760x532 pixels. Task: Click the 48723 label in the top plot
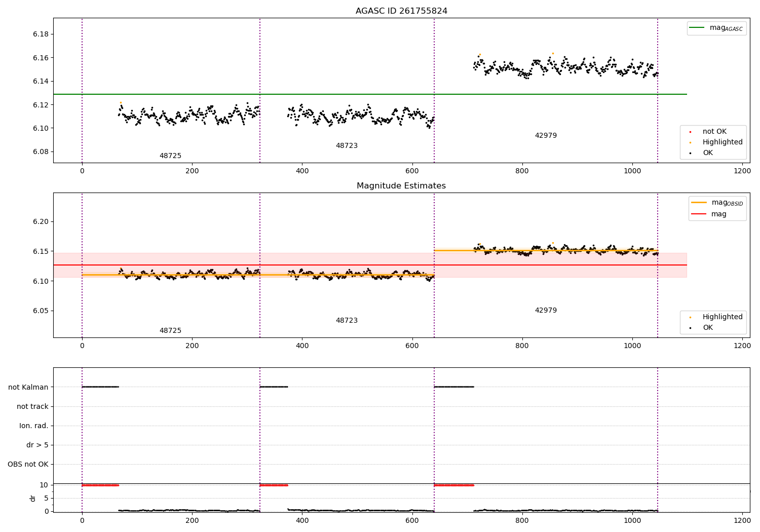(x=347, y=146)
